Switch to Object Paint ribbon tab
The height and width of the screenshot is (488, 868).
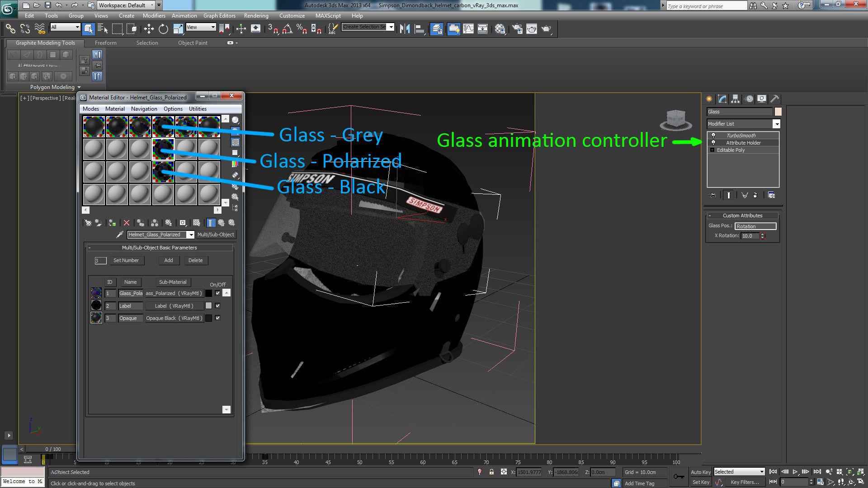[x=193, y=43]
